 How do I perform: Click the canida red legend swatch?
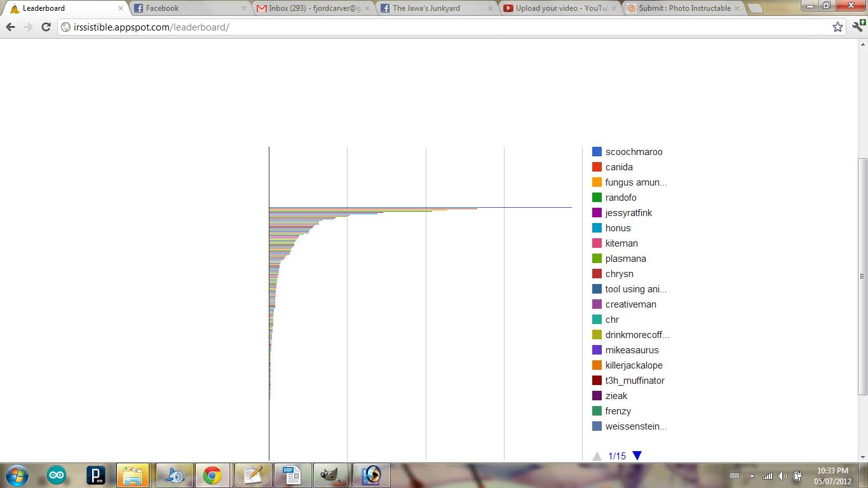597,167
